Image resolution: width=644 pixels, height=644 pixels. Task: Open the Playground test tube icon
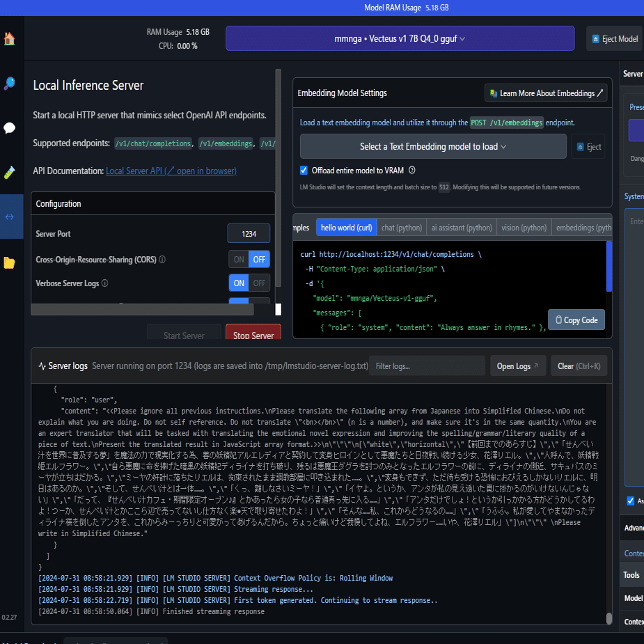[10, 172]
